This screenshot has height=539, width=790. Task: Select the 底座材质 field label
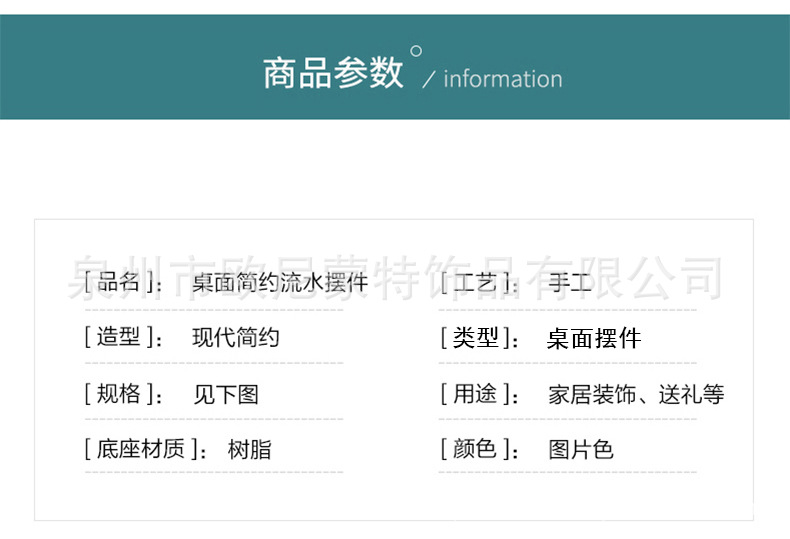click(146, 449)
